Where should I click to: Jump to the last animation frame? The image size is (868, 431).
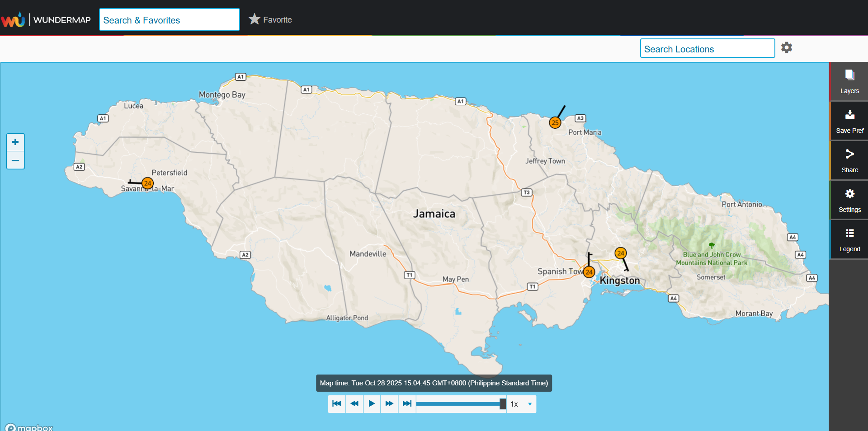click(407, 404)
